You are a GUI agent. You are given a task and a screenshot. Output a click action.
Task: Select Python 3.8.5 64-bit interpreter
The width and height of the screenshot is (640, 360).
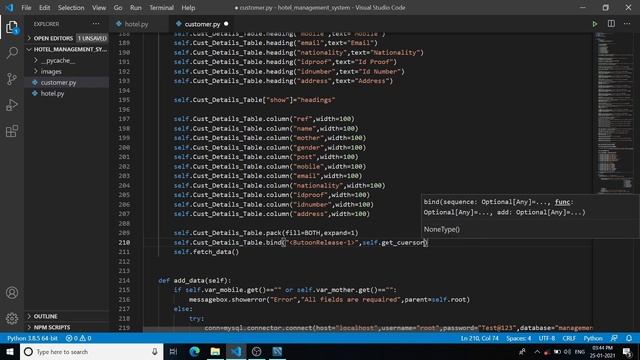[32, 338]
